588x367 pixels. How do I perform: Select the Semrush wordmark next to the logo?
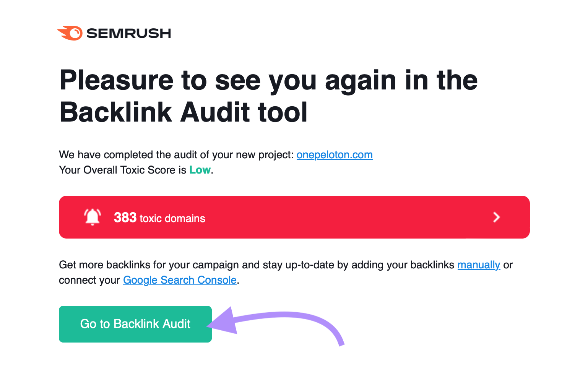coord(128,33)
